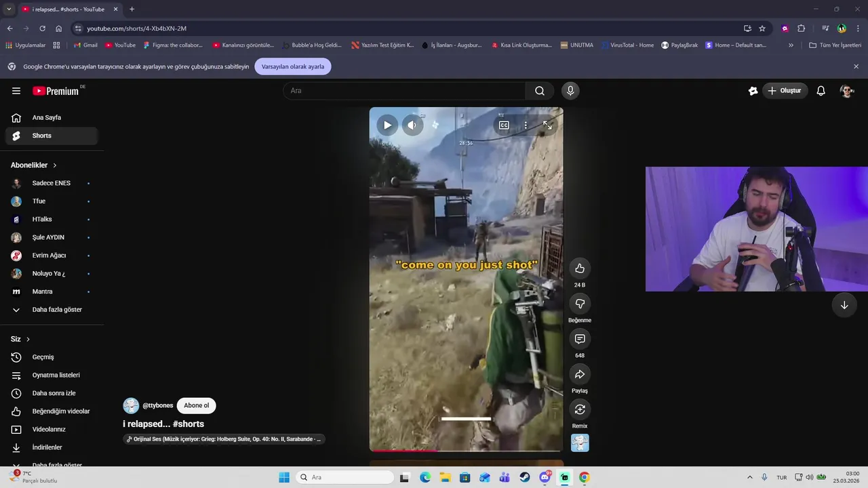
Task: Bookmark this page with the star
Action: click(762, 28)
